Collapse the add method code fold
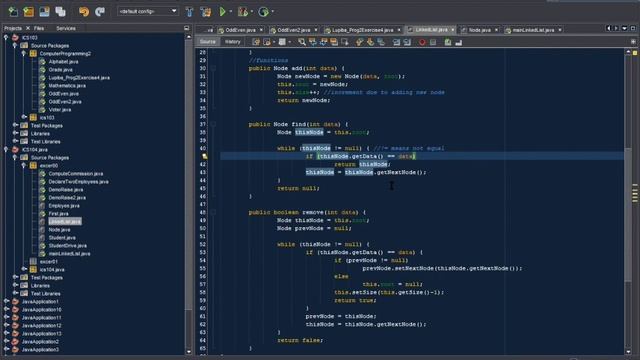Screen dimensions: 640x360 tap(213, 69)
